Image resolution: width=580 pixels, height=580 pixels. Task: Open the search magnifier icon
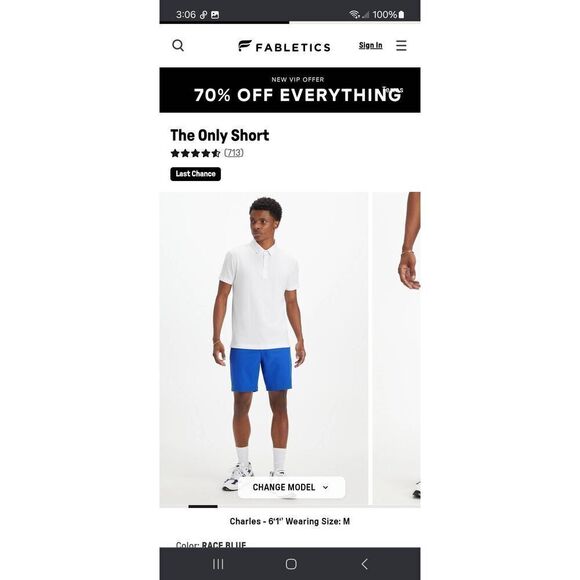[178, 45]
